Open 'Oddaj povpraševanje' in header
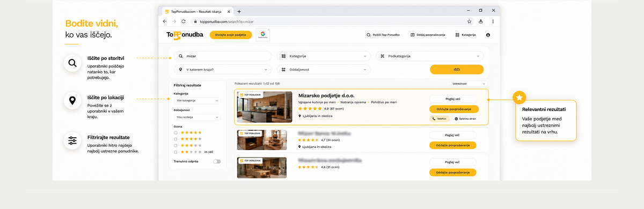Screen dimensions: 644x209 click(x=428, y=35)
